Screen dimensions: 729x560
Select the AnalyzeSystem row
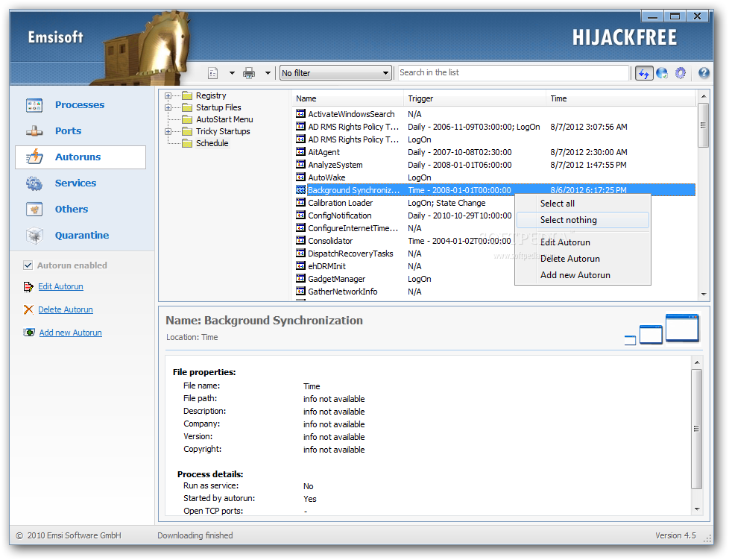point(493,165)
